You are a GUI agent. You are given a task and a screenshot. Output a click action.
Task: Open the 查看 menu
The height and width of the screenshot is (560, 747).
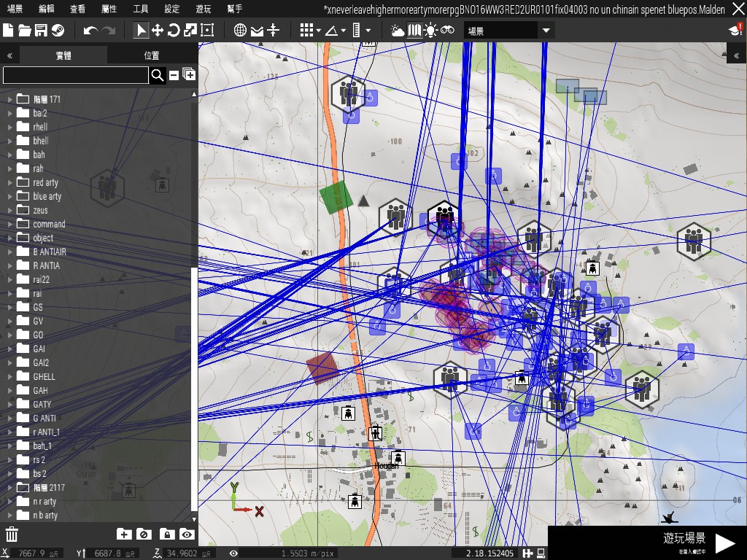77,9
